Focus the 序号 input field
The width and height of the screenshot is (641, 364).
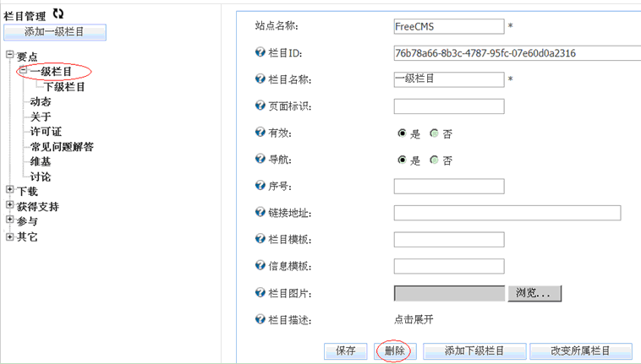[x=449, y=187]
